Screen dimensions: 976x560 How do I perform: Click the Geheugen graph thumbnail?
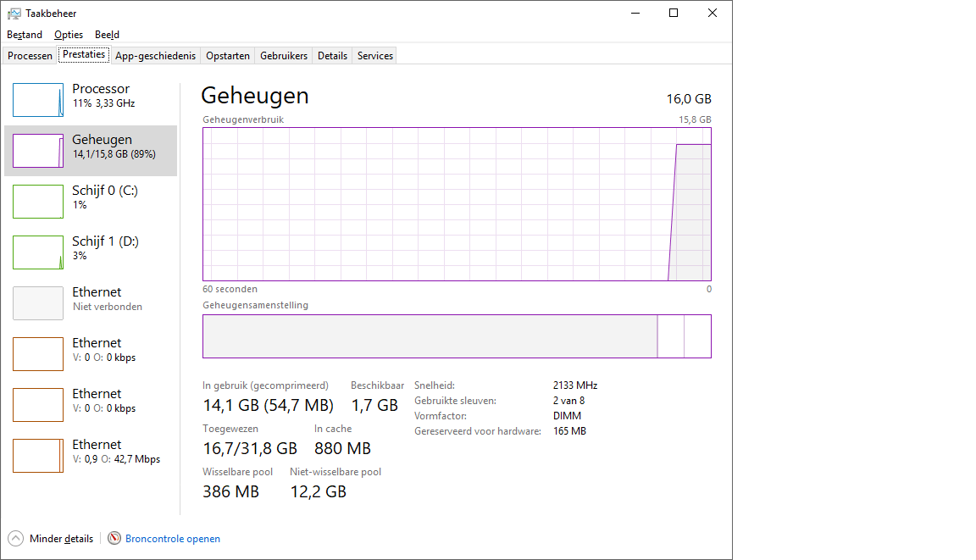pos(38,150)
